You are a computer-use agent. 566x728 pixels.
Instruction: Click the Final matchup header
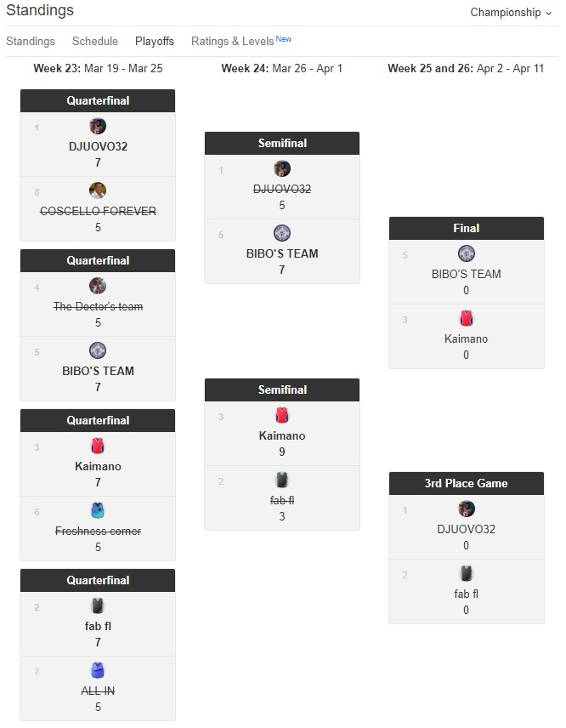click(x=467, y=228)
